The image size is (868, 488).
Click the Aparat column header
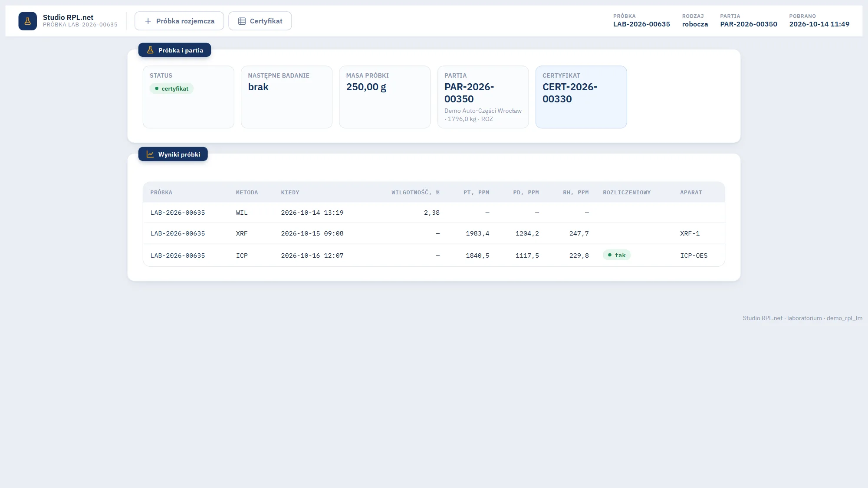pos(691,192)
